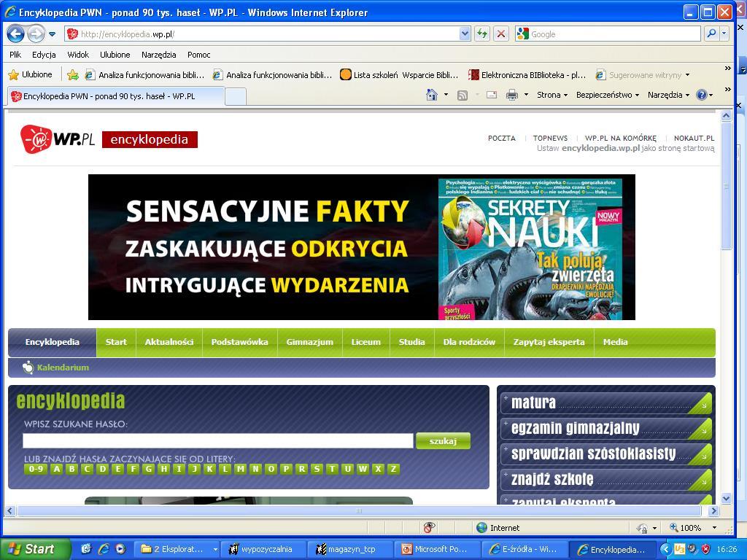Choose letter A in alphabet index

[57, 469]
